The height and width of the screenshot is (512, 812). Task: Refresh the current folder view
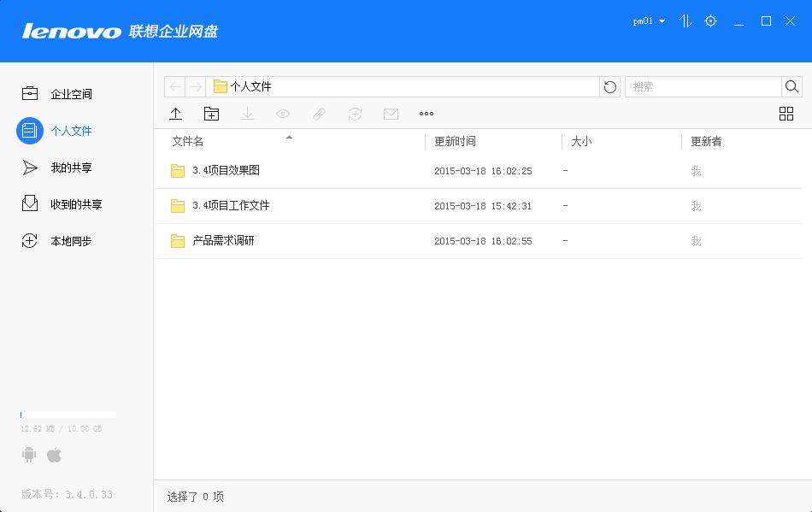[x=609, y=85]
